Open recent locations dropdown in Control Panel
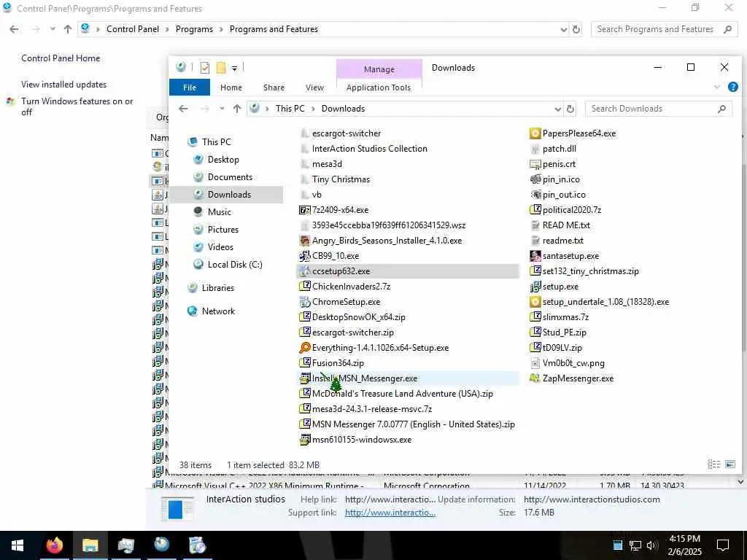The height and width of the screenshot is (560, 747). pos(53,29)
